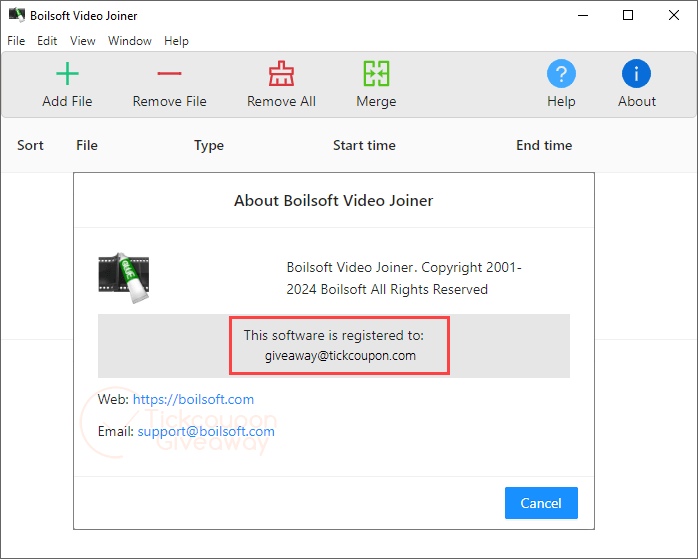698x559 pixels.
Task: Click the support@boilsoft.com email link
Action: click(206, 431)
